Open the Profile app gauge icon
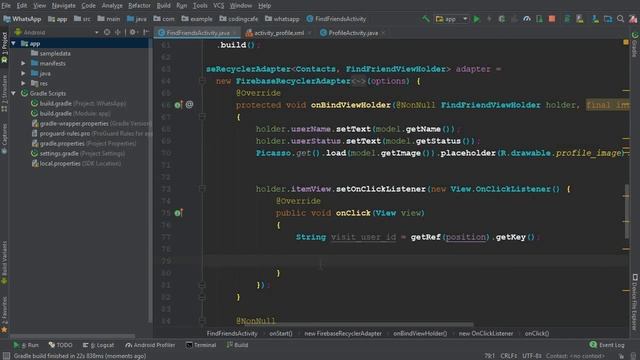This screenshot has height=360, width=640. [x=527, y=19]
